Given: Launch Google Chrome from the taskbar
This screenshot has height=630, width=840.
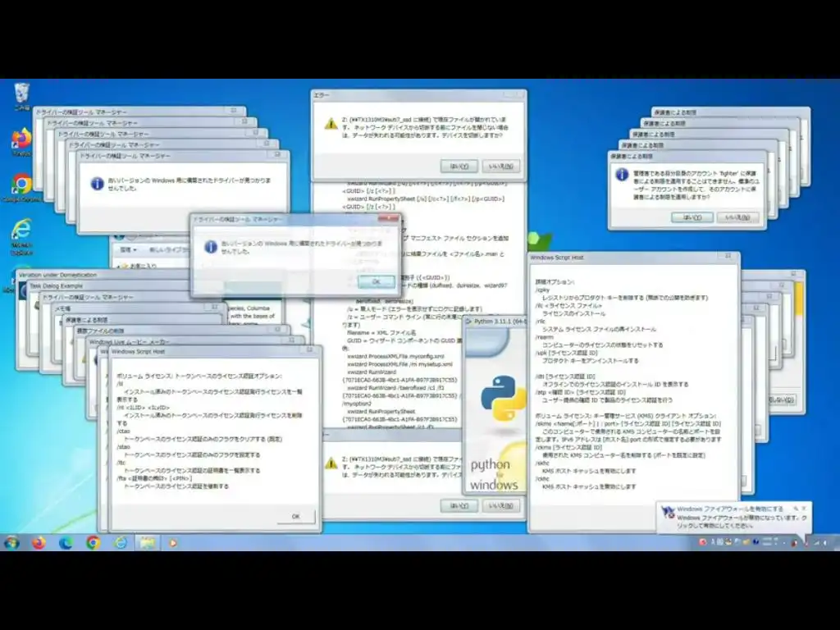Looking at the screenshot, I should [x=94, y=543].
